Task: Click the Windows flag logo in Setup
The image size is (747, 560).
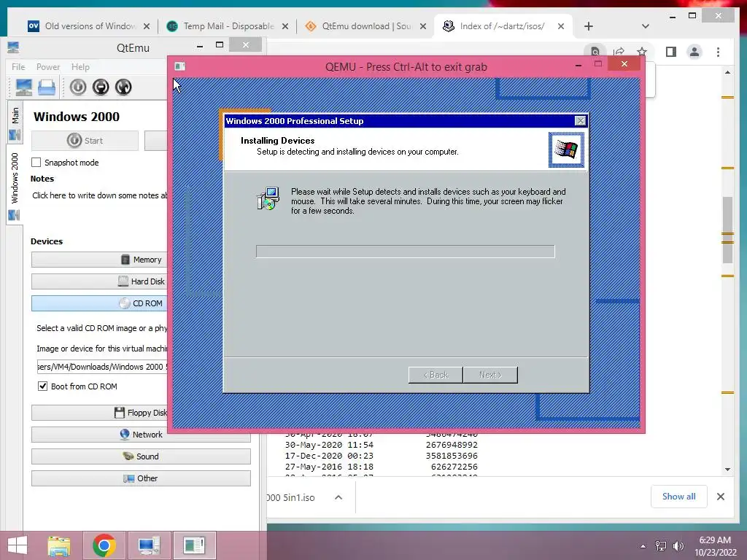Action: coord(566,150)
